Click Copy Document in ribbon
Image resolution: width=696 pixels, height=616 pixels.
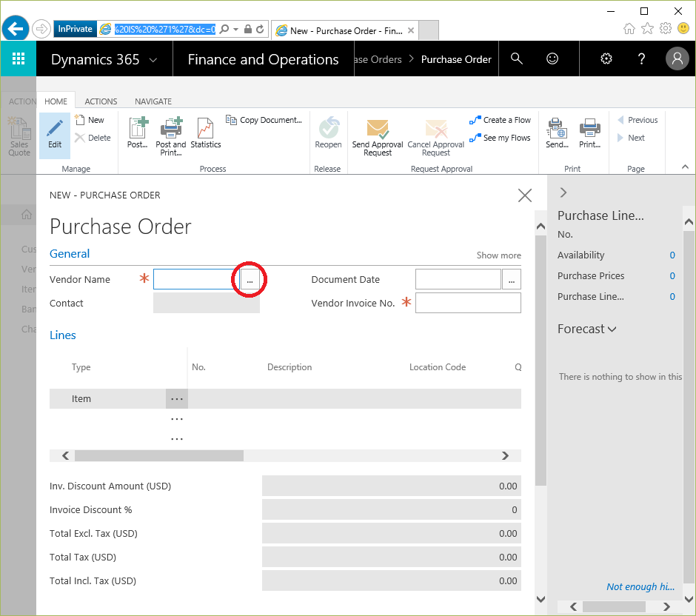(264, 120)
